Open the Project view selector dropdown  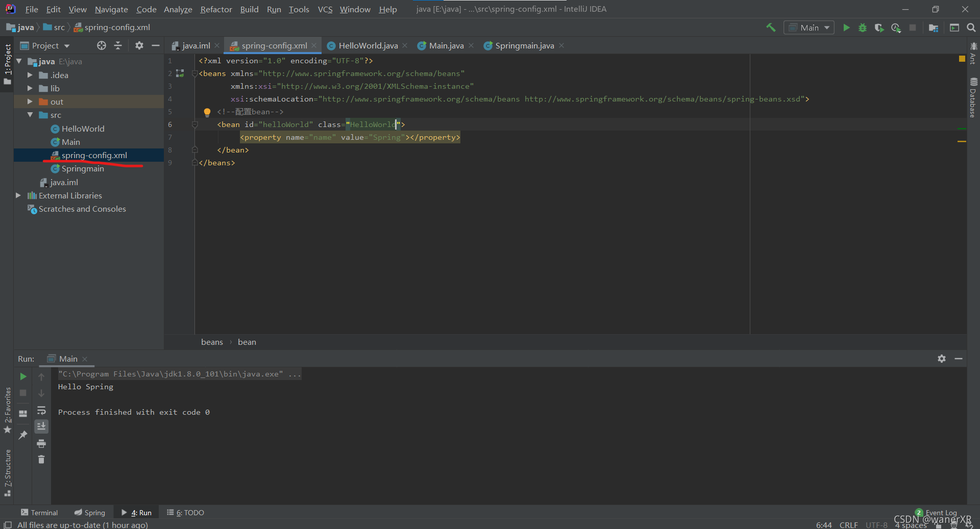pos(45,45)
